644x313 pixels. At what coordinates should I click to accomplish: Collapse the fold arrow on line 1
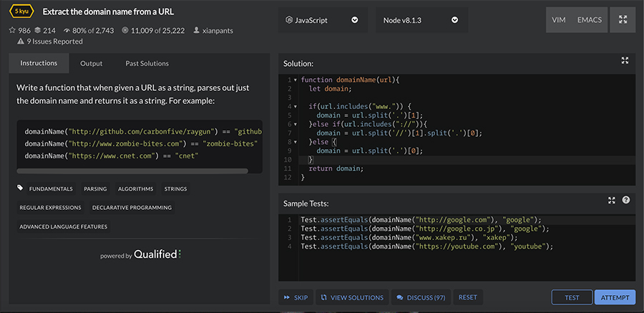296,80
